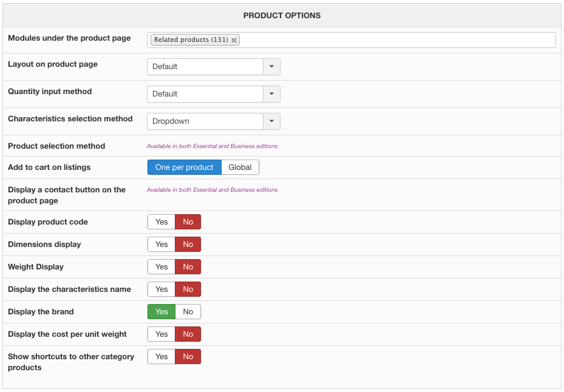
Task: Open the Layout on product page dropdown
Action: pyautogui.click(x=213, y=67)
